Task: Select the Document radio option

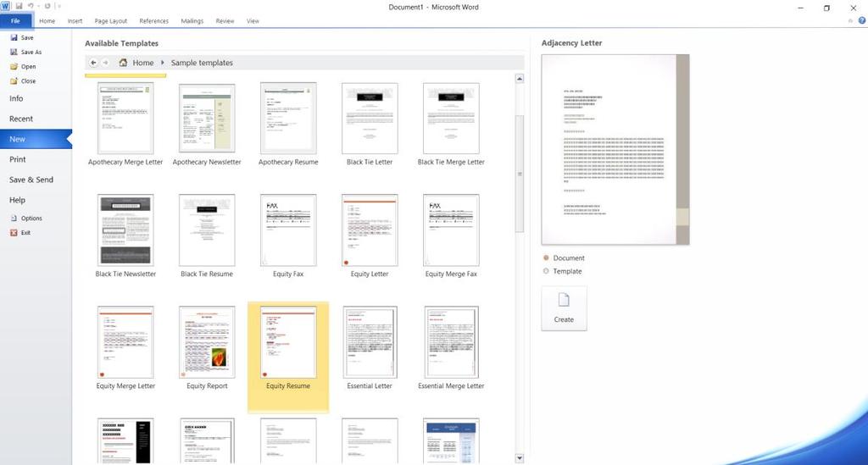Action: coord(564,258)
